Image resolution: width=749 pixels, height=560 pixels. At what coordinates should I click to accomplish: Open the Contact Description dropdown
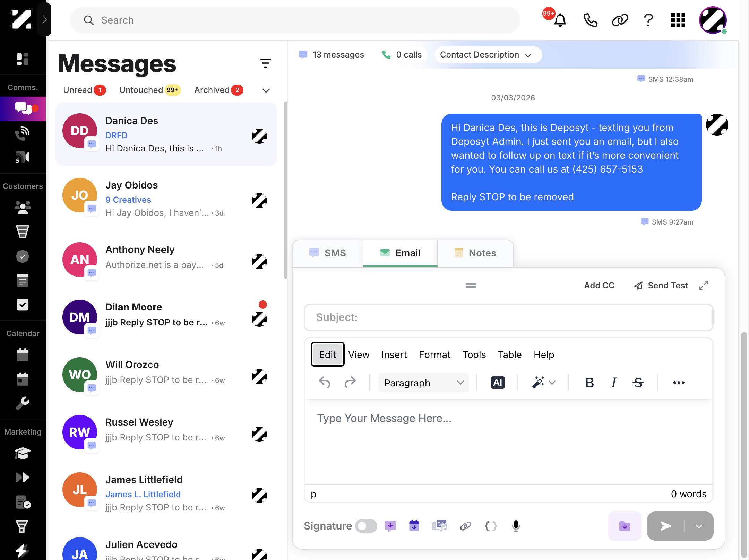pos(488,55)
